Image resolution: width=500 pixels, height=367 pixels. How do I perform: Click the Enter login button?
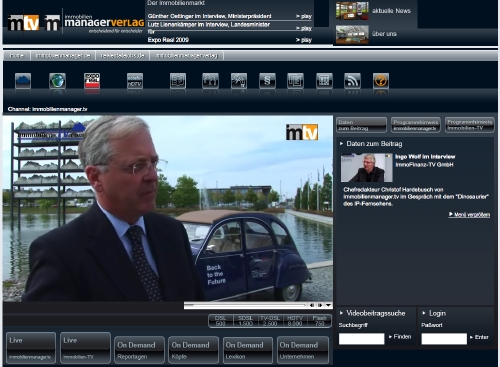tap(479, 337)
